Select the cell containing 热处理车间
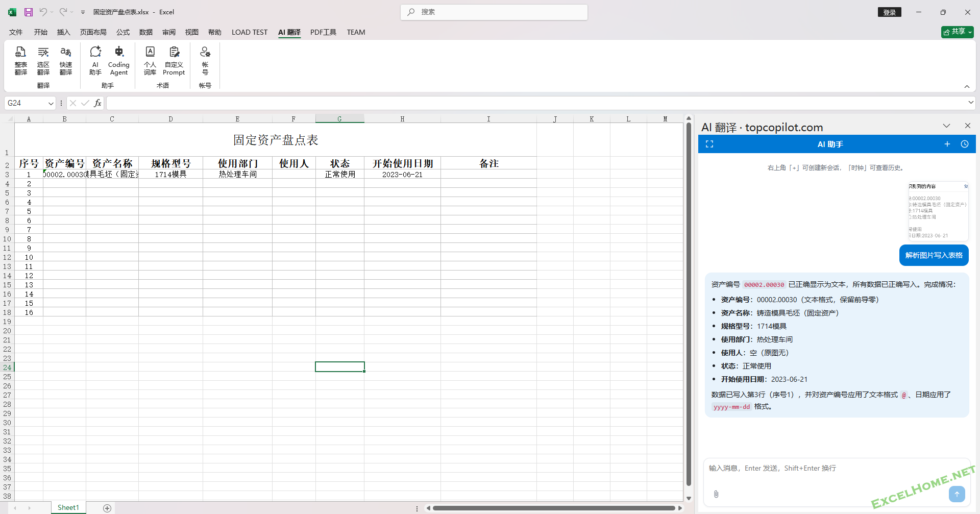980x514 pixels. tap(238, 174)
